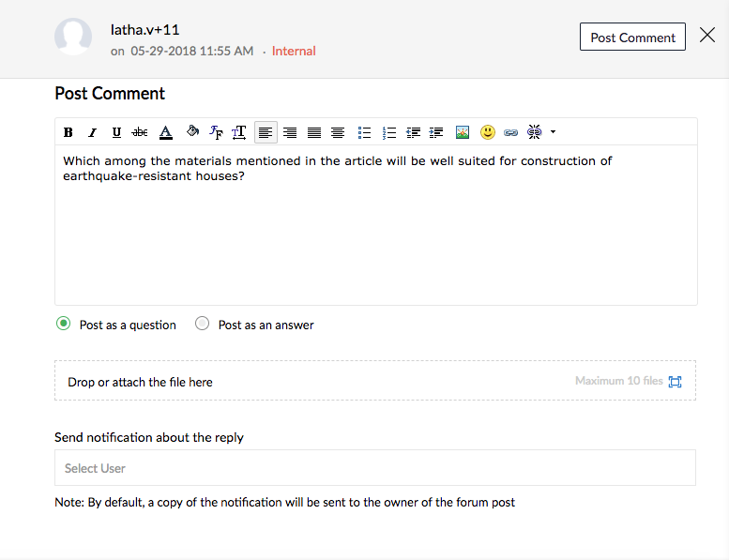Open the font color picker

pyautogui.click(x=165, y=132)
